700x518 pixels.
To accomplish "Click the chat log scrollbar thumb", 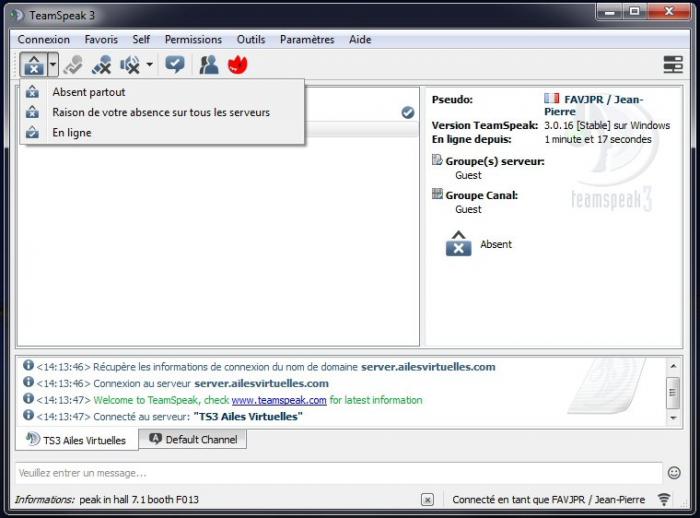I will 673,393.
